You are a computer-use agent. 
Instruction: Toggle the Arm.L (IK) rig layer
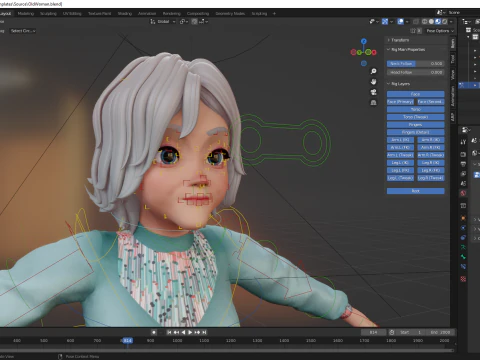click(x=400, y=140)
